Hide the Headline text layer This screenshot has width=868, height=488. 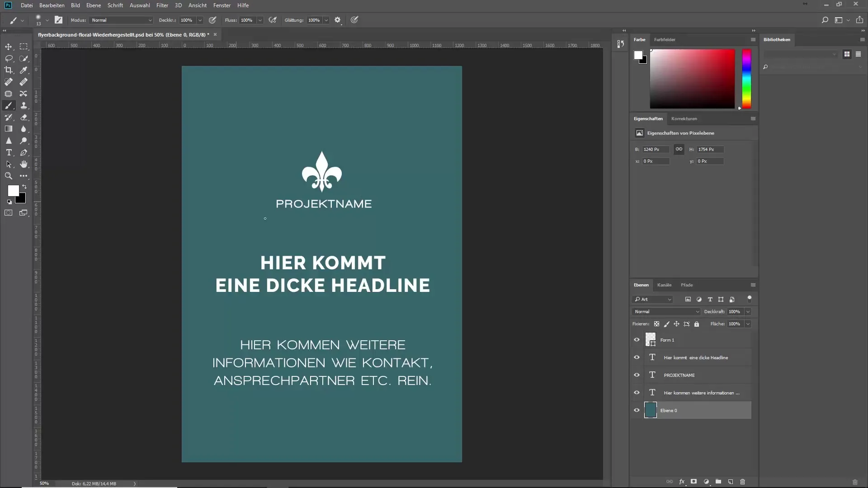[637, 357]
